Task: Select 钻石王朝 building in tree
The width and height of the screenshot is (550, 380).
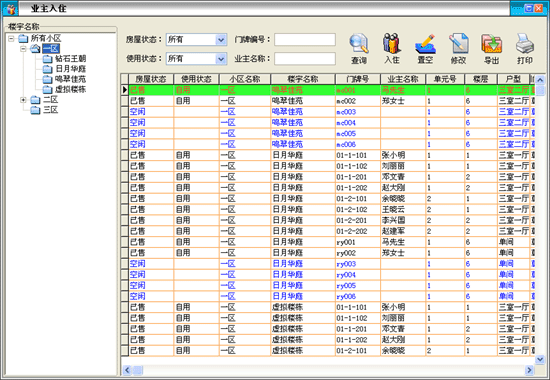Action: tap(71, 59)
